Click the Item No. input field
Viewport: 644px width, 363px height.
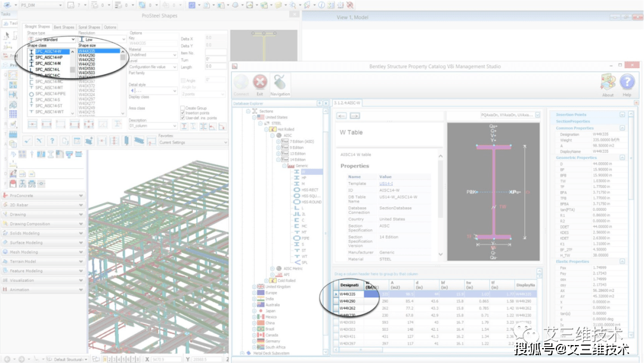216,52
